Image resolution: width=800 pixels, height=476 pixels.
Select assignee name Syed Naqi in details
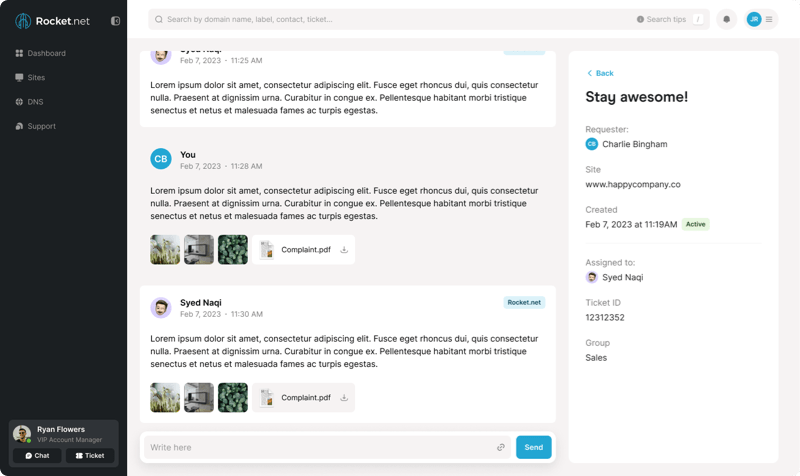click(622, 278)
